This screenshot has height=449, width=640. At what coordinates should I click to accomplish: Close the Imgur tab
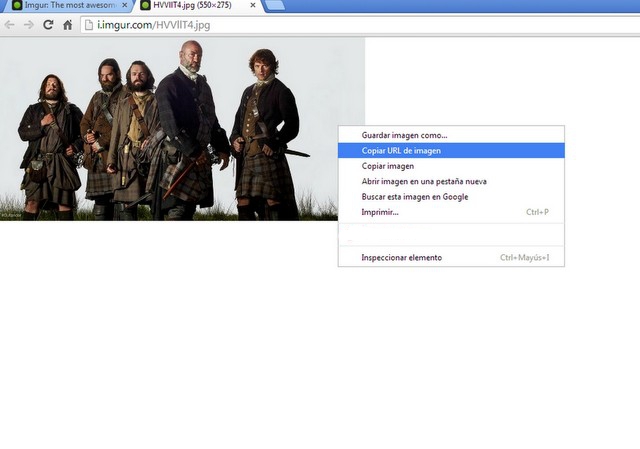tap(124, 5)
